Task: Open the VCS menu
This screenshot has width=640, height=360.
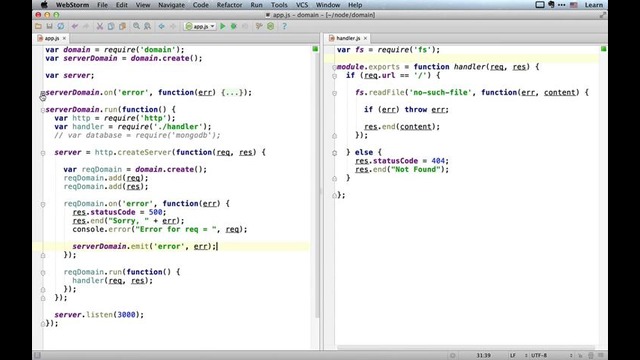Action: click(x=302, y=5)
